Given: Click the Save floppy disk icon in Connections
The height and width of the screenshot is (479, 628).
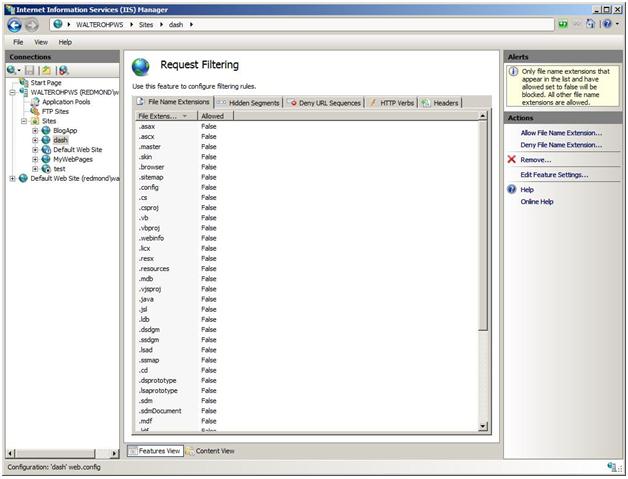Looking at the screenshot, I should 29,70.
